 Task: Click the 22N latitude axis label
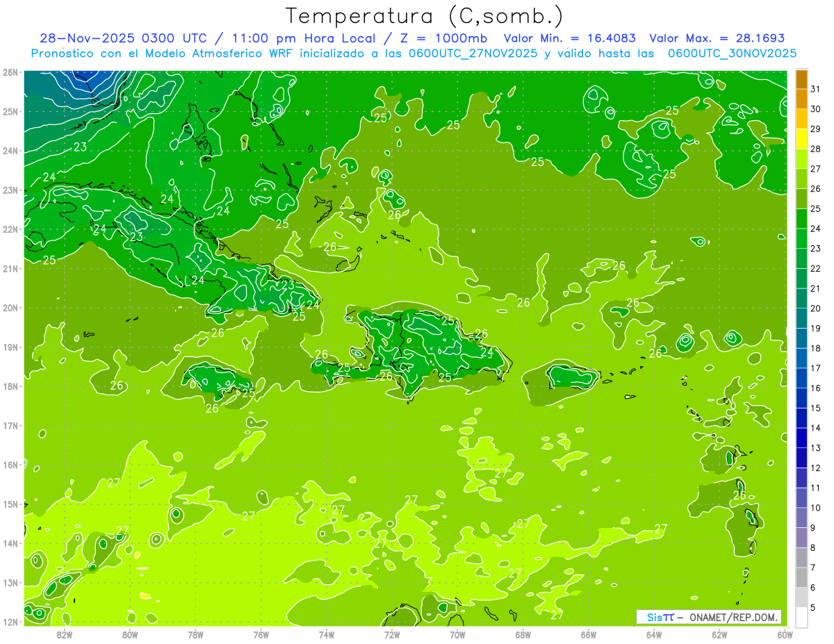pos(11,229)
